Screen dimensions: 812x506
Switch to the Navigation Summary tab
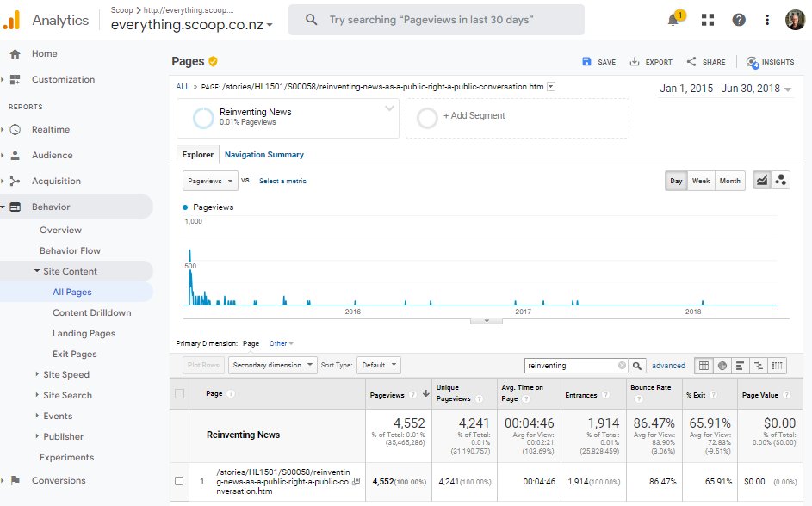pos(264,154)
